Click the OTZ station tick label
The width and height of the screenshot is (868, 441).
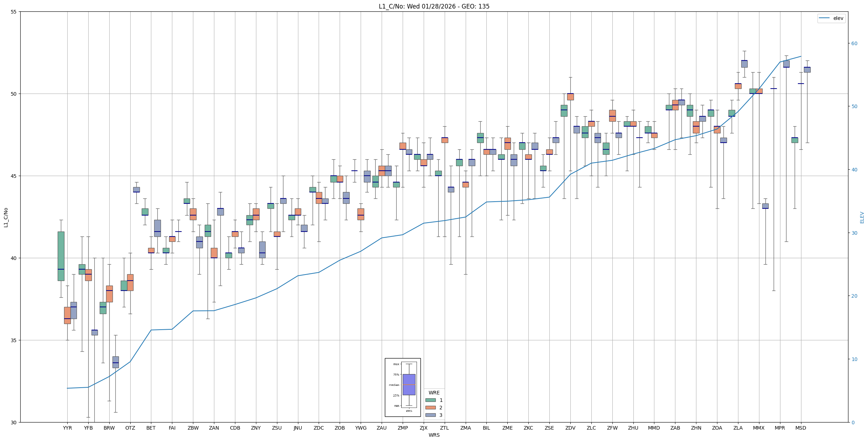130,428
